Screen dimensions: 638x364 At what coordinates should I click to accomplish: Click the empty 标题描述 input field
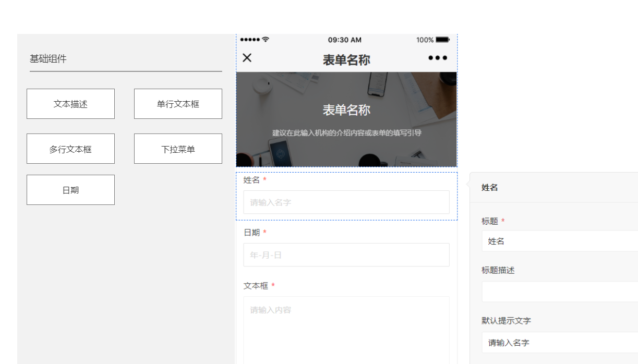(560, 292)
